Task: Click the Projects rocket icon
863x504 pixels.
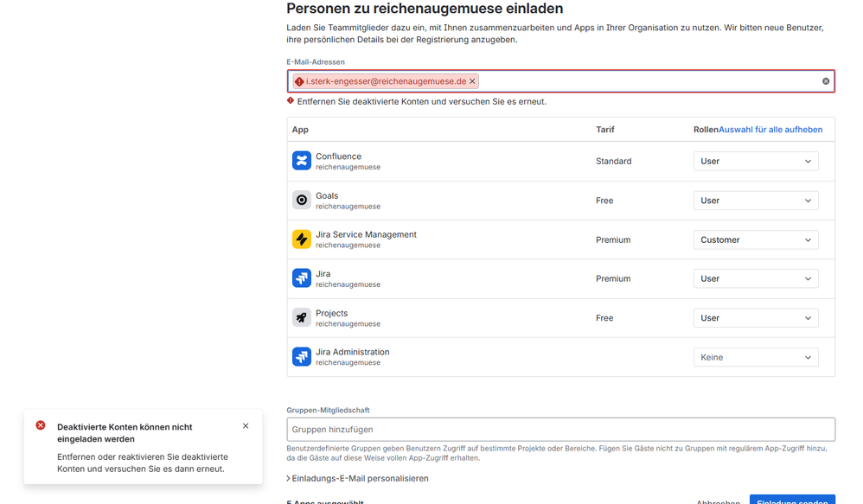Action: [302, 317]
